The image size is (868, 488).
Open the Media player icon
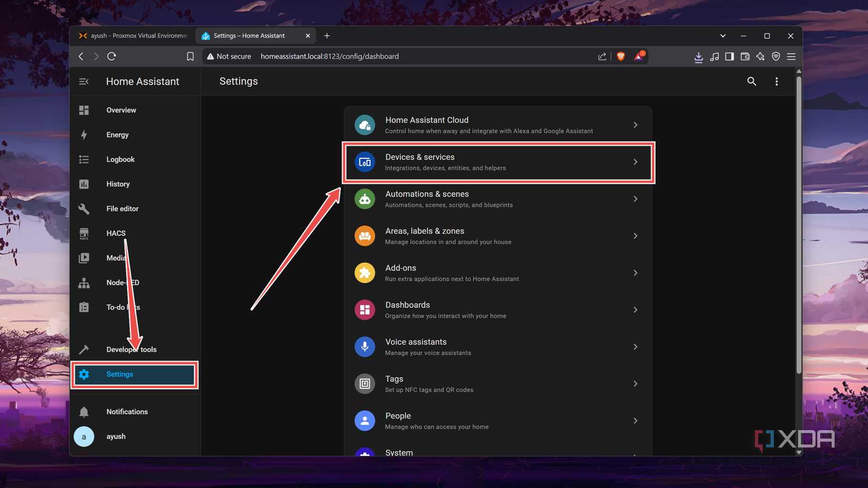click(x=84, y=258)
